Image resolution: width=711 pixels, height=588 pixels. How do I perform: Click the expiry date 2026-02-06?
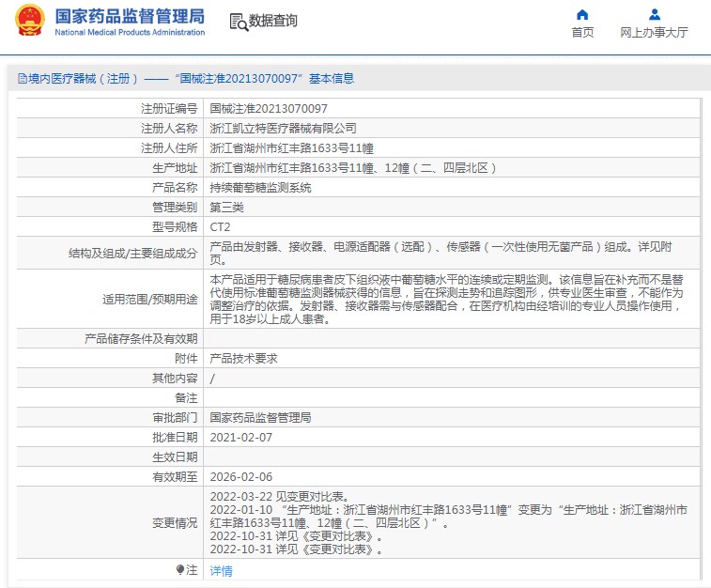[x=240, y=476]
